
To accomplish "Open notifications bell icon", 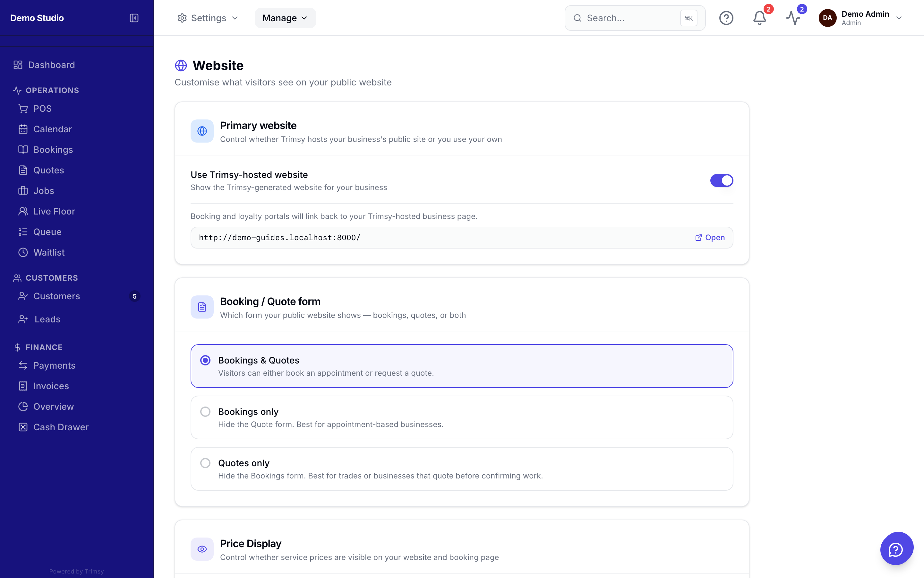I will click(x=759, y=18).
